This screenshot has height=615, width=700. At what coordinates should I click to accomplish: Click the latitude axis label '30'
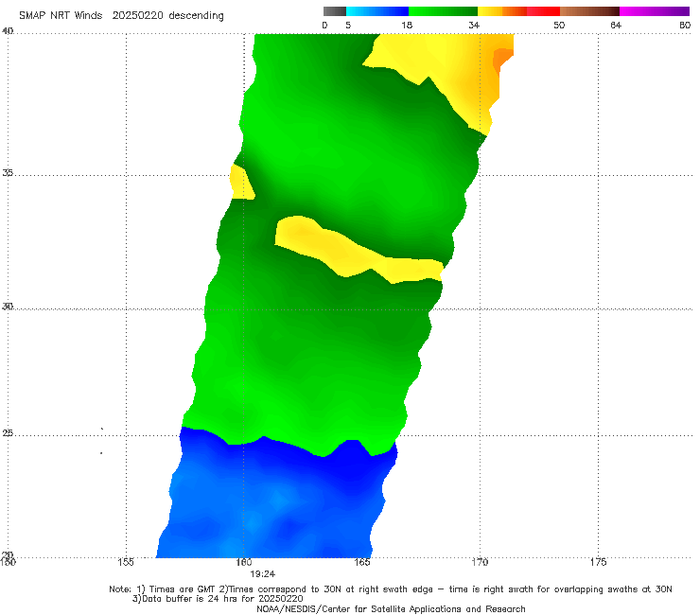coord(8,307)
